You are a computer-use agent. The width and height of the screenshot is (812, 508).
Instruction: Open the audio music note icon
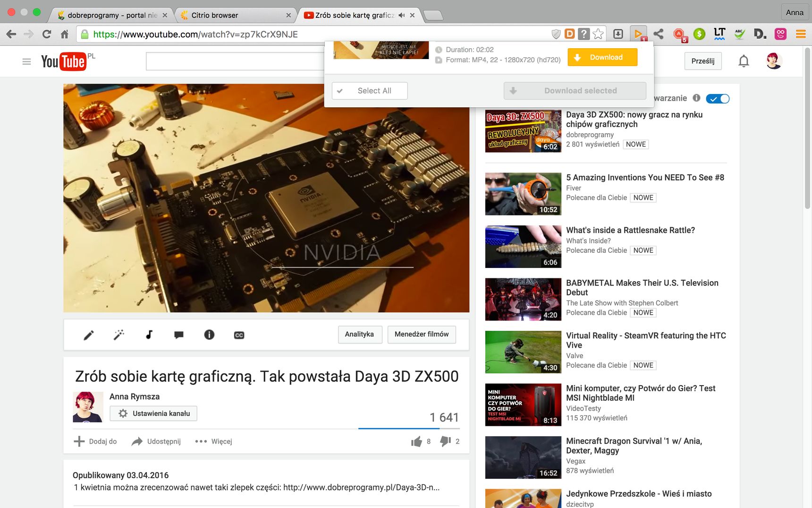pos(149,335)
